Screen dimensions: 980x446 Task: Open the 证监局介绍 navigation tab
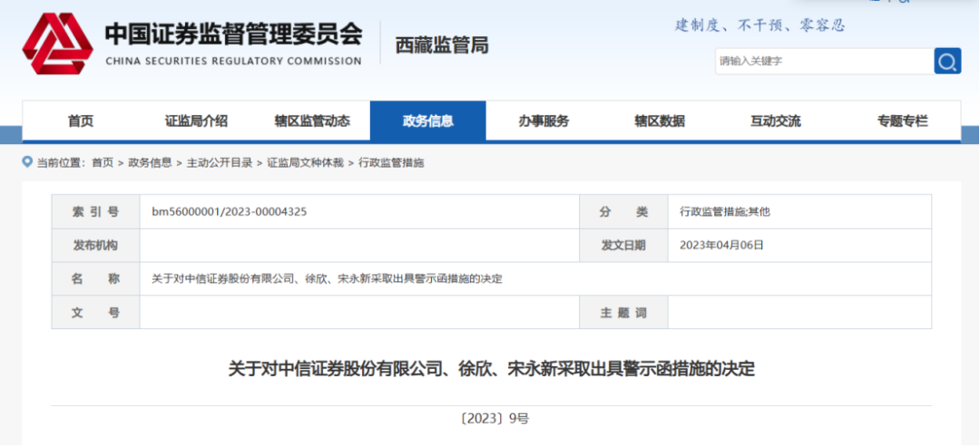point(196,121)
